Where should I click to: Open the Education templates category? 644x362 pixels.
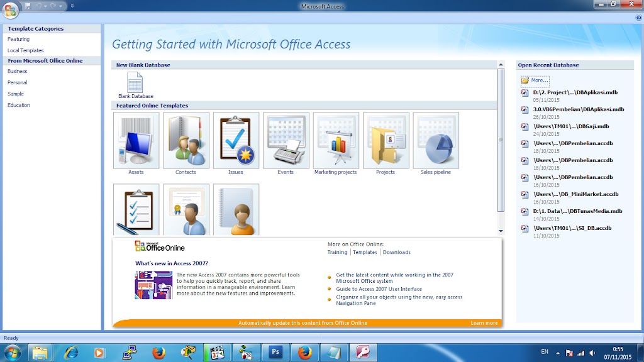click(18, 105)
